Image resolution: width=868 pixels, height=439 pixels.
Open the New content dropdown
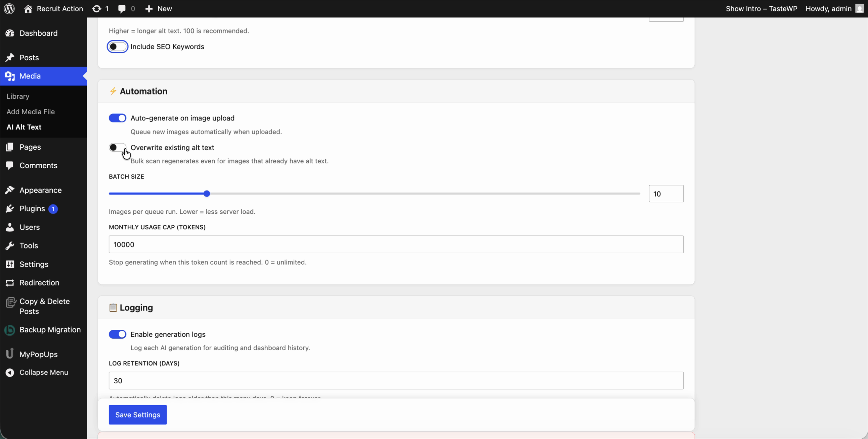click(x=158, y=8)
